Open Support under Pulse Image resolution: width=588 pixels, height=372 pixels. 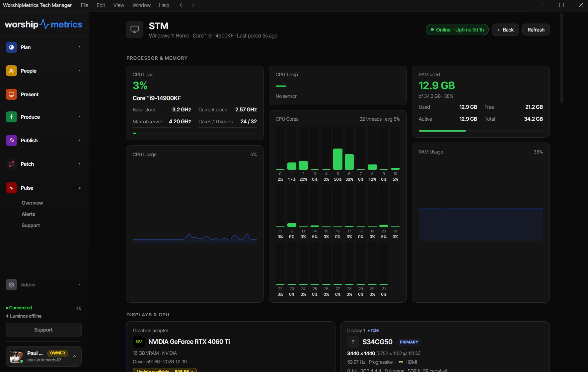pos(31,225)
